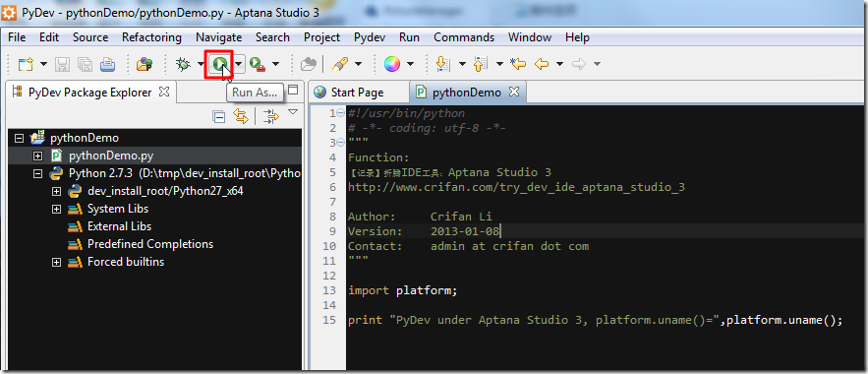
Task: Collapse all in the Package Explorer
Action: click(x=219, y=116)
